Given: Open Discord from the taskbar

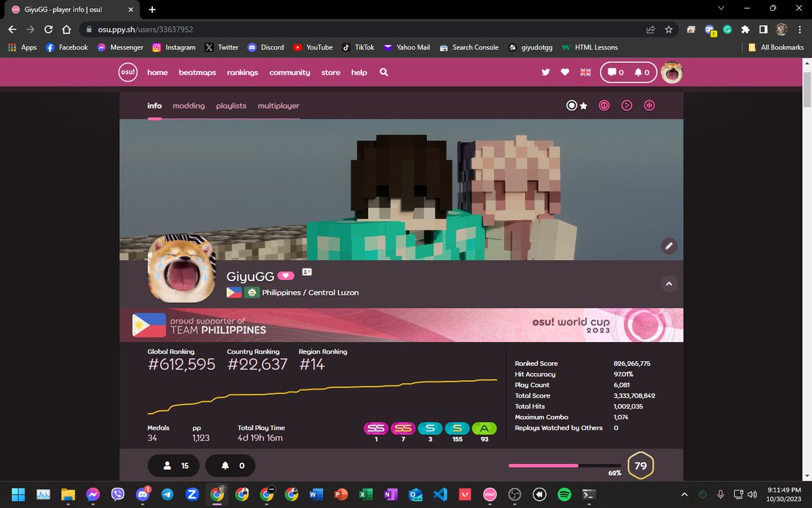Looking at the screenshot, I should (142, 494).
